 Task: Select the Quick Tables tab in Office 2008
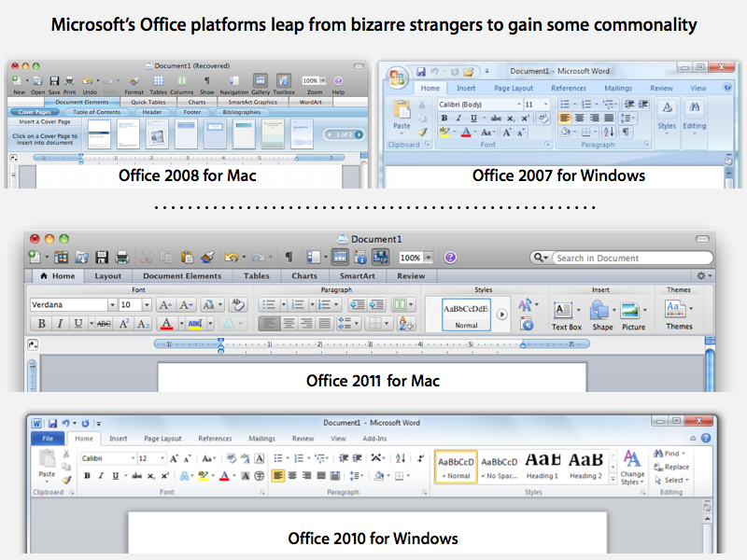[x=148, y=102]
